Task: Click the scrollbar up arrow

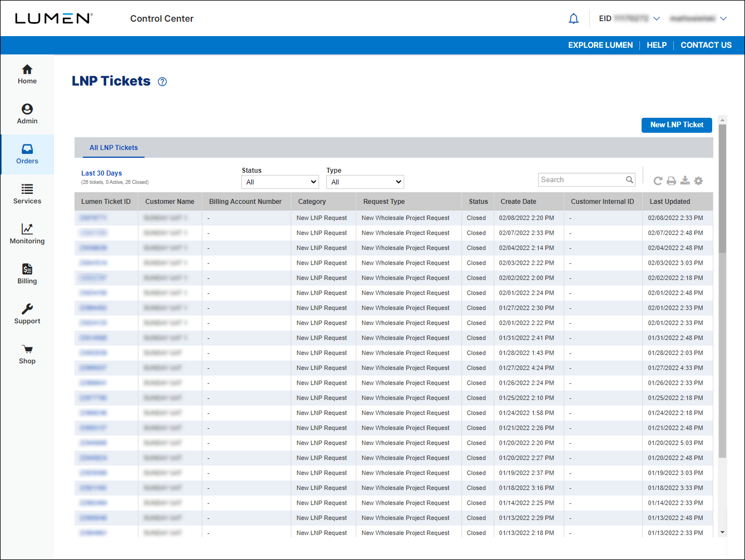Action: pyautogui.click(x=723, y=119)
